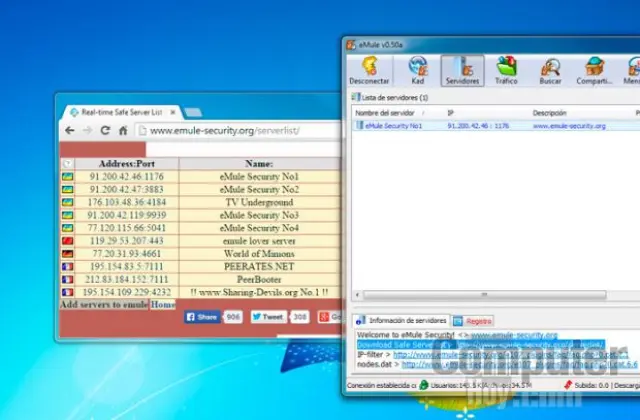Image resolution: width=640 pixels, height=420 pixels.
Task: Select the Servidores toolbar icon
Action: tap(462, 70)
